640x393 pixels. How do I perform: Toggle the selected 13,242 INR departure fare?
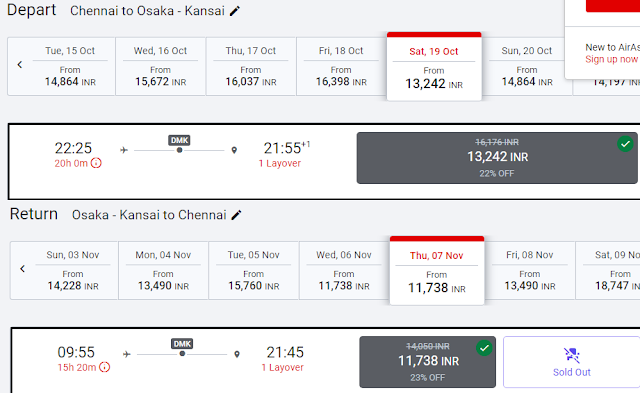tap(497, 158)
